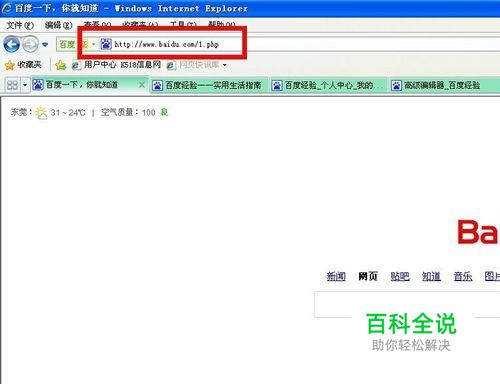Open the 知道 link
The image size is (500, 384).
point(431,276)
